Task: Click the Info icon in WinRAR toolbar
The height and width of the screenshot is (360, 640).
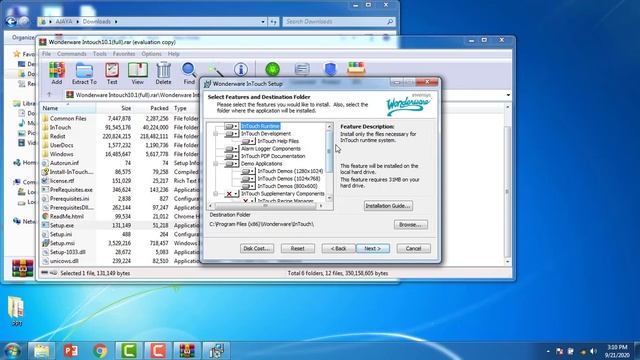Action: [241, 69]
